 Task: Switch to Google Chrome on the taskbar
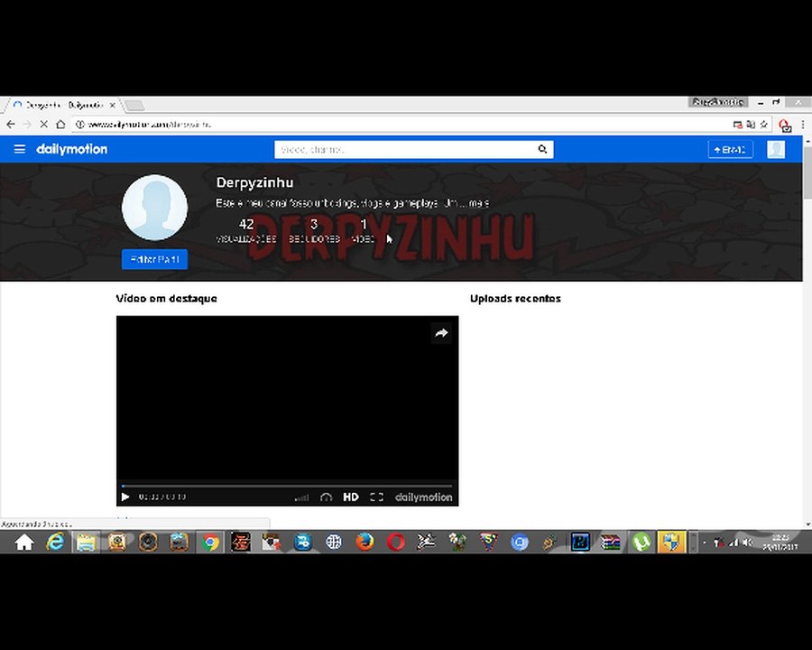tap(210, 543)
